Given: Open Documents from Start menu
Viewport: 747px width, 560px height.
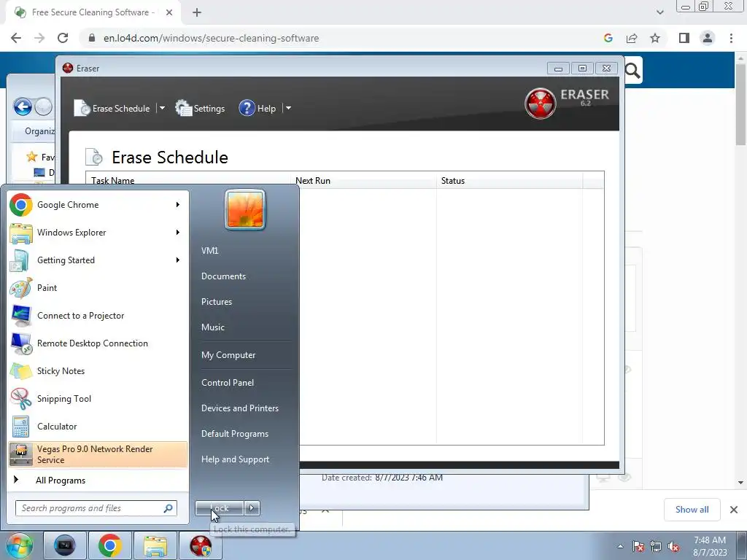Looking at the screenshot, I should pos(223,276).
